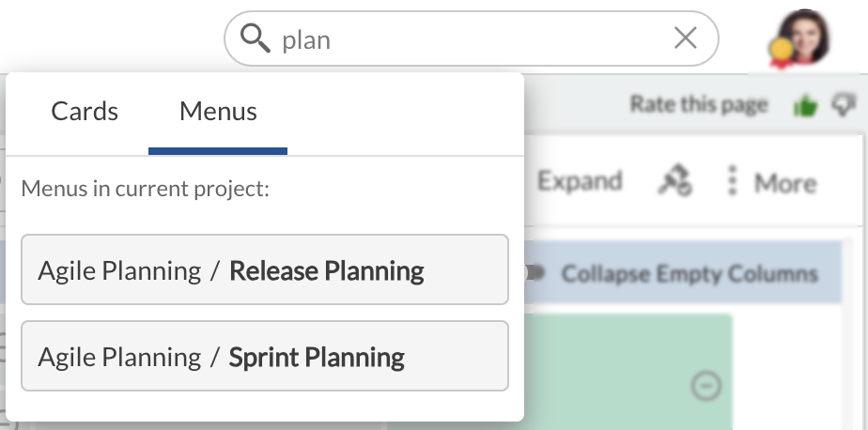The height and width of the screenshot is (430, 868).
Task: Open the user profile avatar
Action: coord(806,38)
